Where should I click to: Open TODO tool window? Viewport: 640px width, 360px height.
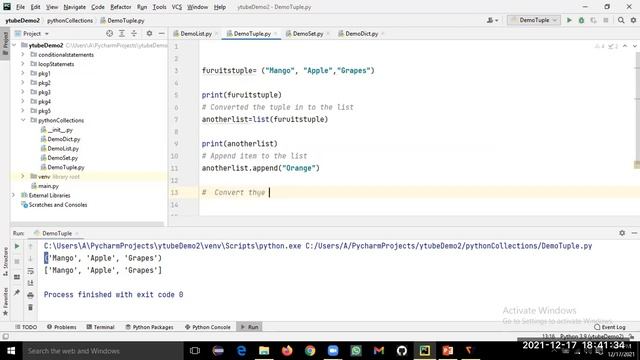26,327
